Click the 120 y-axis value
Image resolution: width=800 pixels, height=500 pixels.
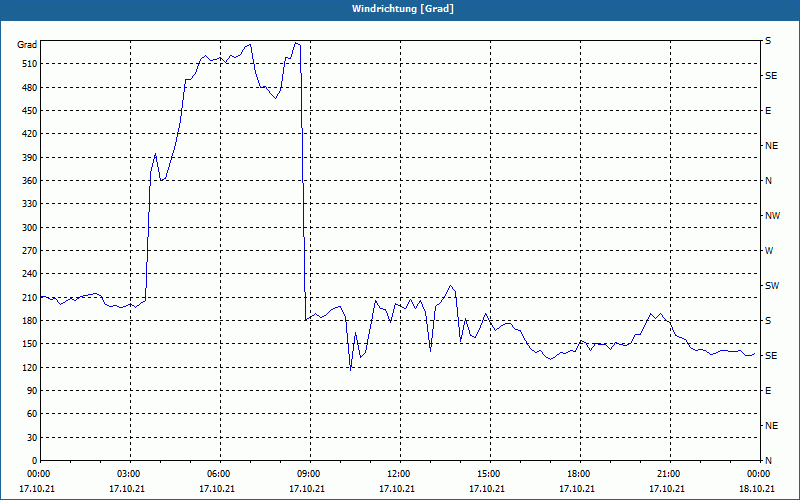(30, 367)
